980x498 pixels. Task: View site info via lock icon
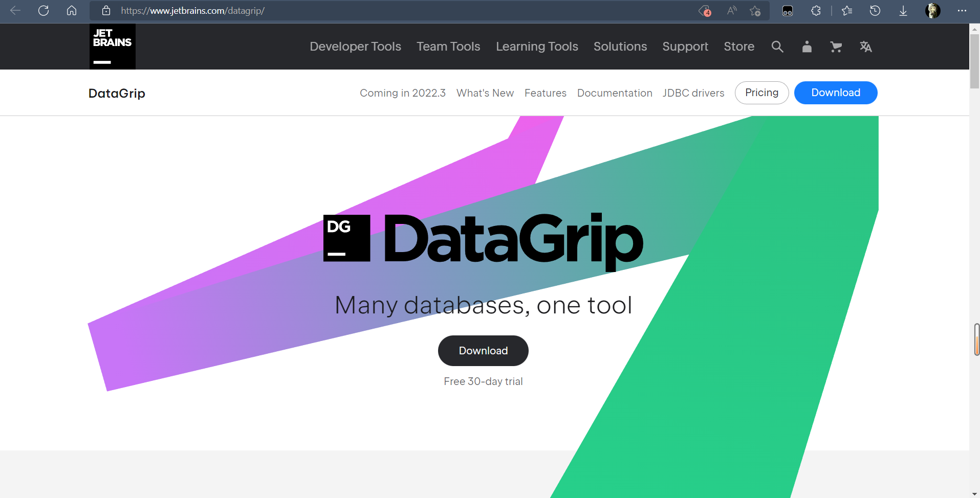coord(106,11)
